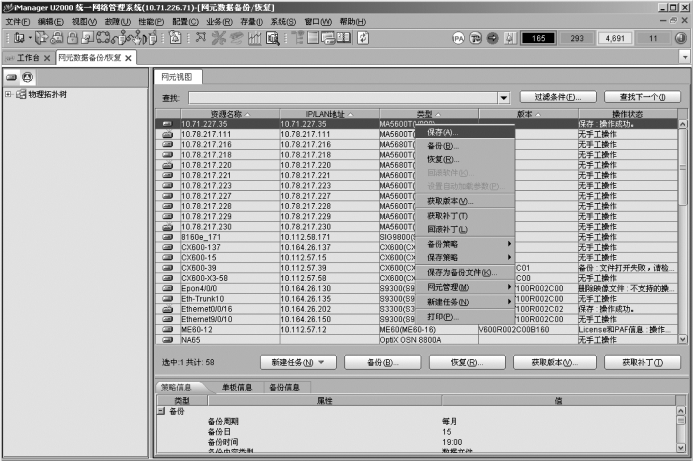The image size is (693, 461).
Task: Choose 备份(B)... in the context menu
Action: (x=465, y=146)
